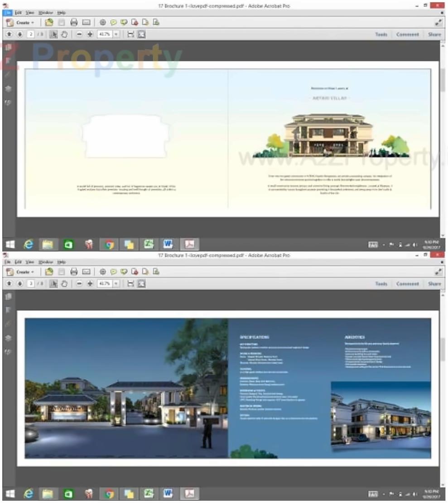Open a file with the Open folder icon
The image size is (448, 503).
48,23
